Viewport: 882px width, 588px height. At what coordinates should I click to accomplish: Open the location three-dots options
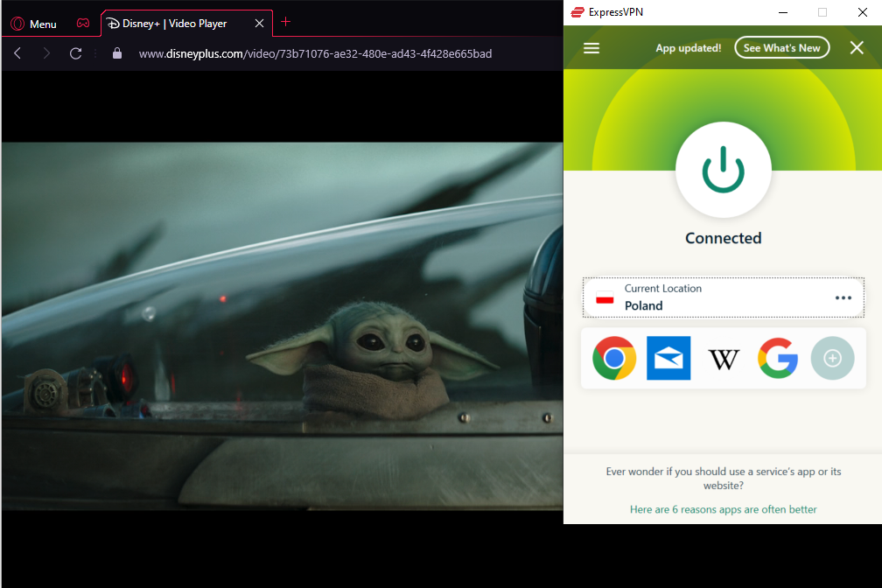tap(843, 297)
